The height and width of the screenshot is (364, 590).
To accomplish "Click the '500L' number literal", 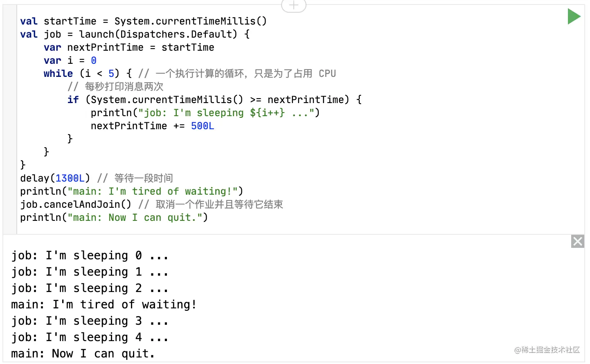I will point(203,126).
